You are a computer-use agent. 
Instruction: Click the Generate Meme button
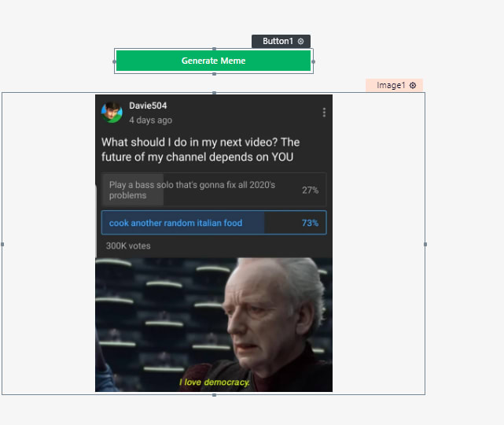tap(213, 61)
